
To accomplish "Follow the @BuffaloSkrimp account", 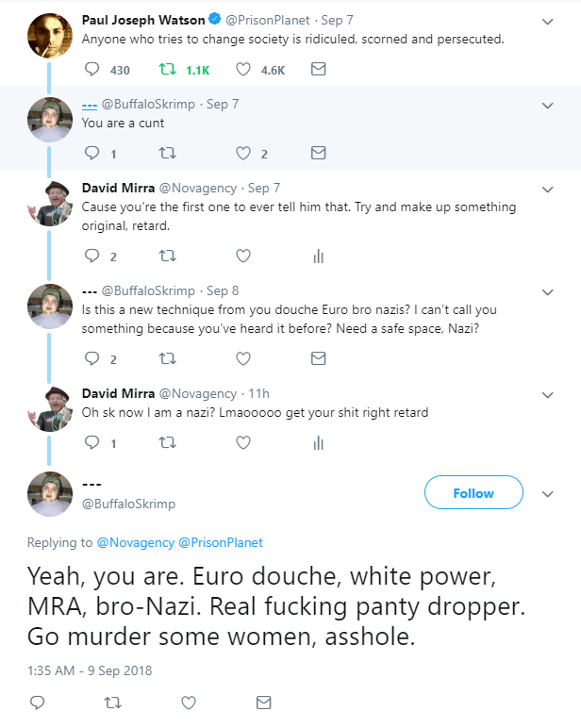I will click(x=473, y=493).
